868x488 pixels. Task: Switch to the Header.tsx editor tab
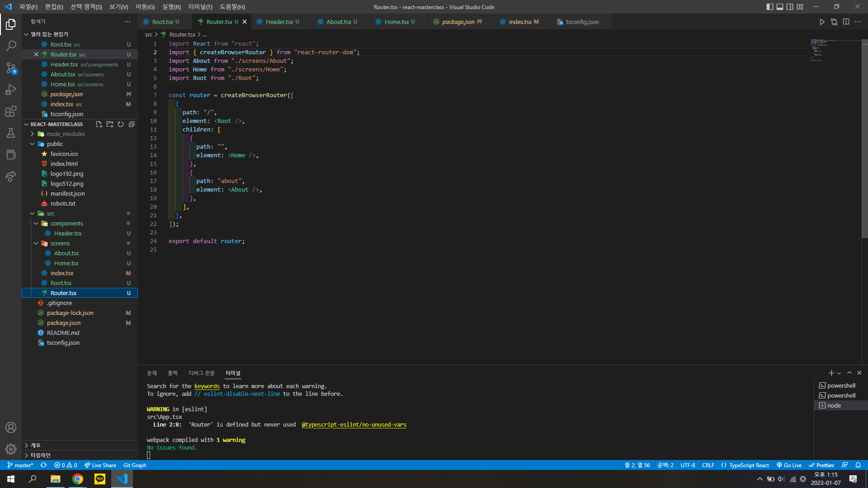coord(279,22)
